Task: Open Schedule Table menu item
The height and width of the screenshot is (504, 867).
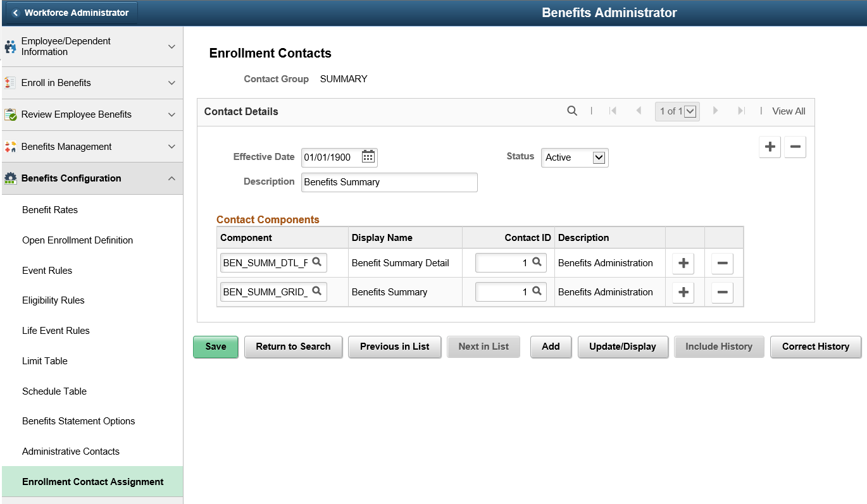Action: point(54,391)
